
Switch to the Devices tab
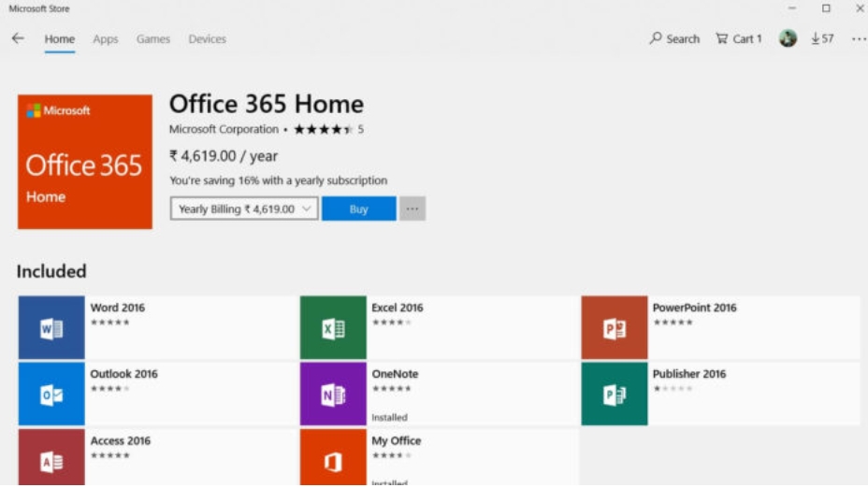207,39
